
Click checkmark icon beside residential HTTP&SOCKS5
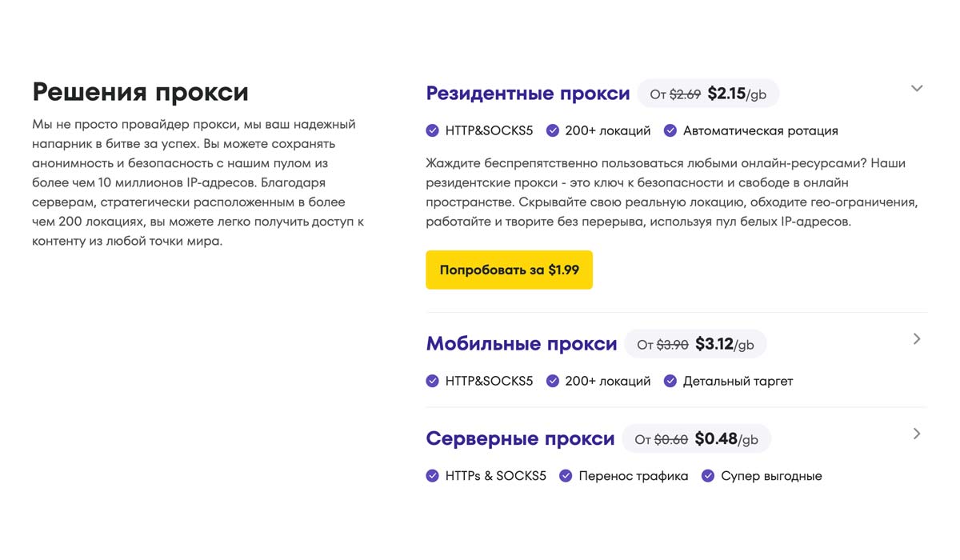click(433, 130)
